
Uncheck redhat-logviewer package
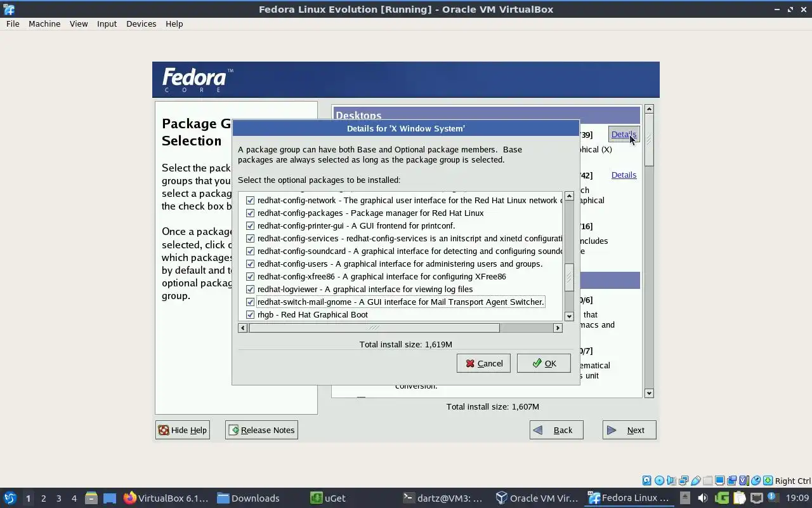[250, 289]
